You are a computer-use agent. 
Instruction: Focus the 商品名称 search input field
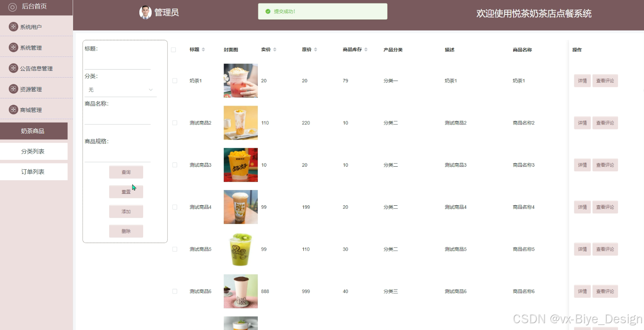(x=118, y=117)
